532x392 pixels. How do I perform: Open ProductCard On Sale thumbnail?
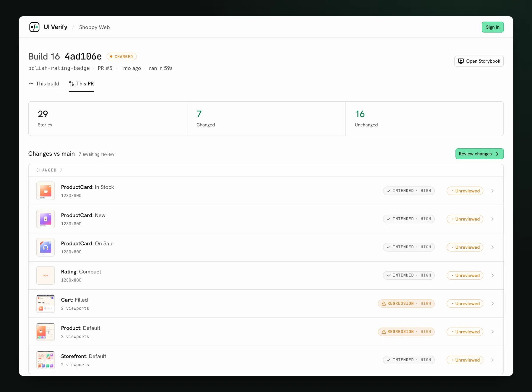pos(46,247)
